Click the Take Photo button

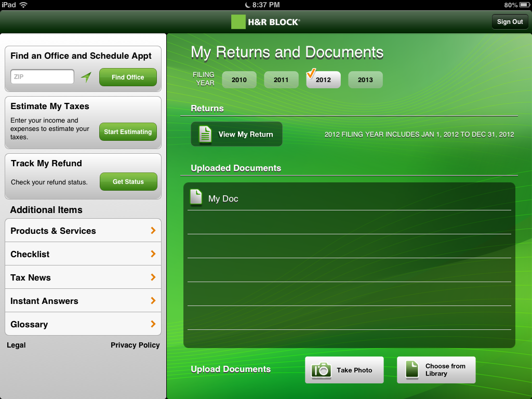click(344, 370)
